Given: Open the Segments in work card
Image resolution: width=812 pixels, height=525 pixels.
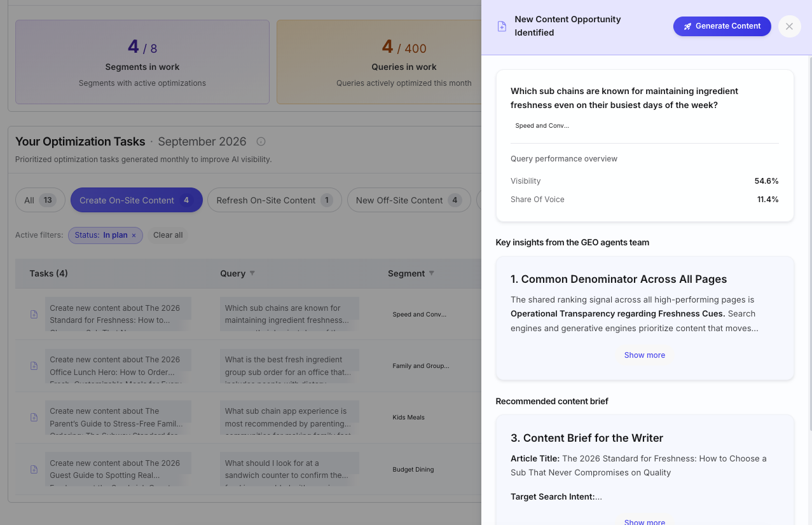Looking at the screenshot, I should pos(142,62).
